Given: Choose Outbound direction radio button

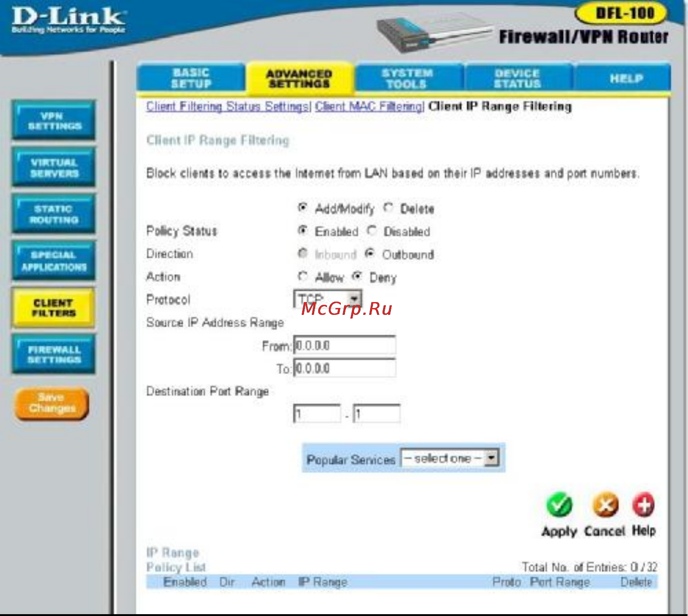Looking at the screenshot, I should point(370,253).
